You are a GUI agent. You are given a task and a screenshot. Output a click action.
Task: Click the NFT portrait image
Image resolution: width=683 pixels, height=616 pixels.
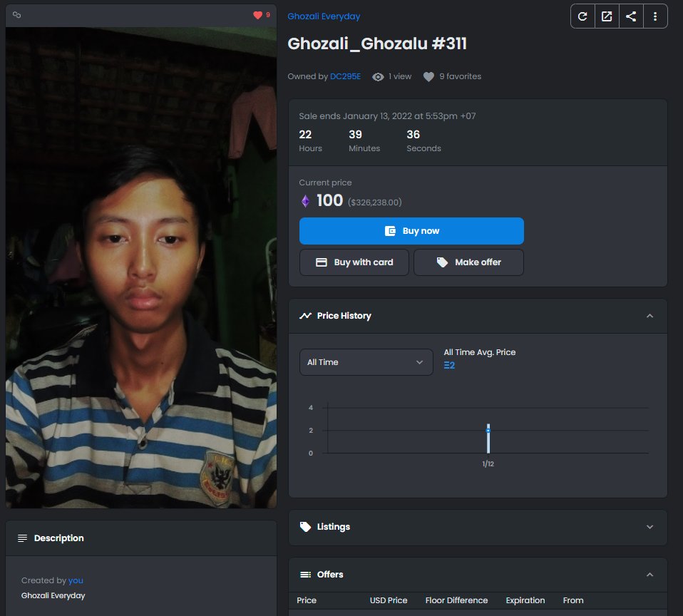[x=141, y=267]
